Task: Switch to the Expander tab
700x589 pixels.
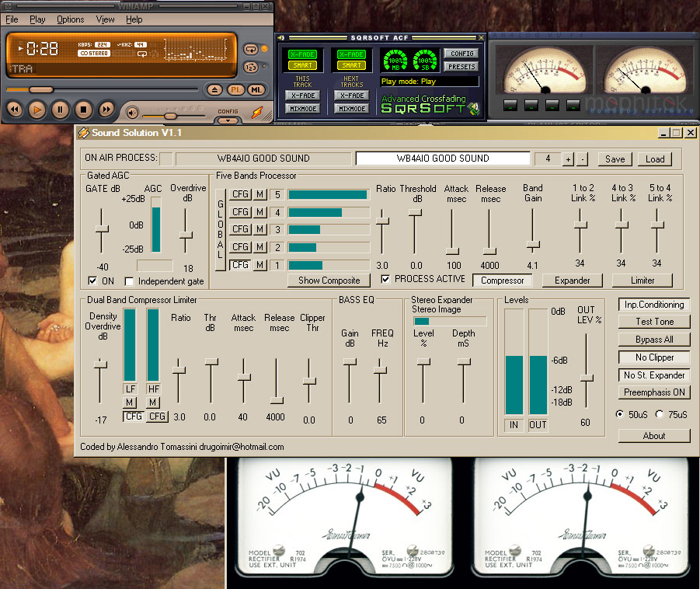Action: coord(573,281)
